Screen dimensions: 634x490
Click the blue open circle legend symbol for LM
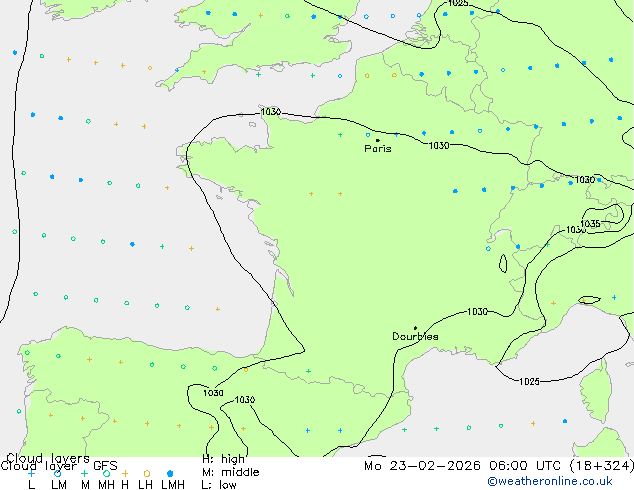click(x=58, y=473)
